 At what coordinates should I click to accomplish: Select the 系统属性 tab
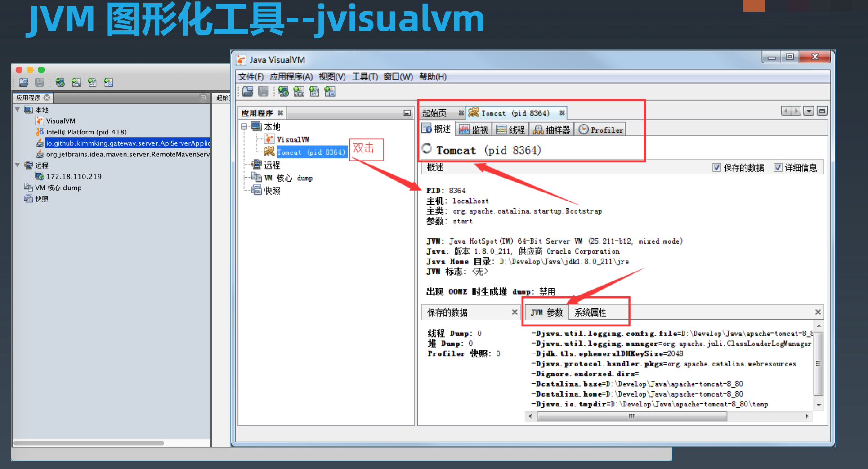point(591,313)
